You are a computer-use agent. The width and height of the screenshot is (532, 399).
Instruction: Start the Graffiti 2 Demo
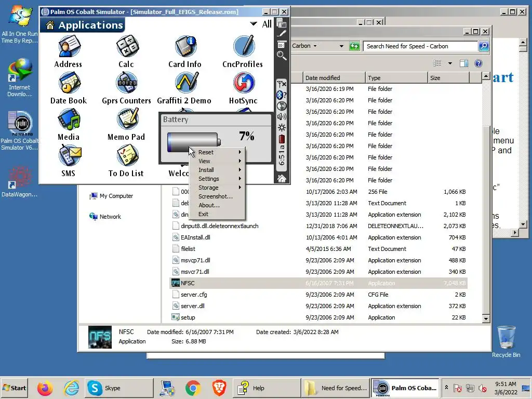click(184, 88)
